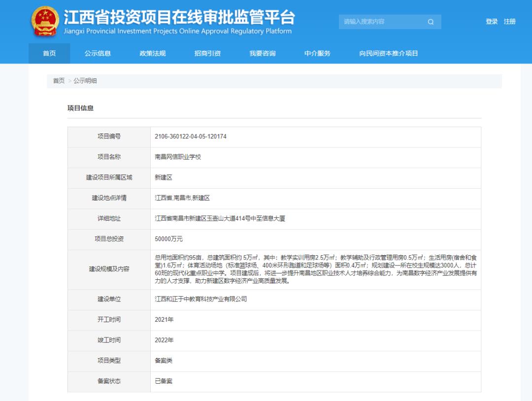Viewport: 532px width, 401px height.
Task: Click the 已备案 filing status value
Action: tap(164, 381)
